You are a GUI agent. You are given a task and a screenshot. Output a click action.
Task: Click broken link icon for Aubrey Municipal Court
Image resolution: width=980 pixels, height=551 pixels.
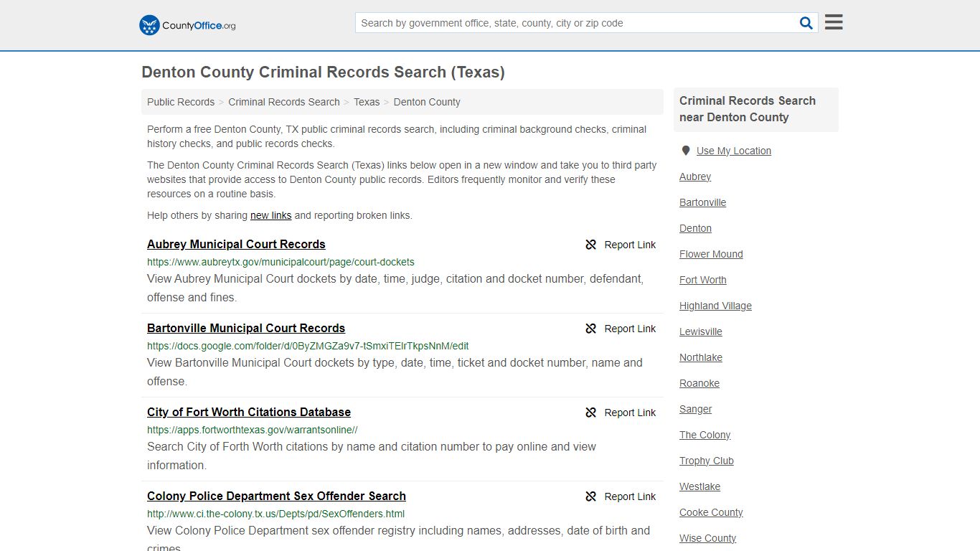point(591,245)
